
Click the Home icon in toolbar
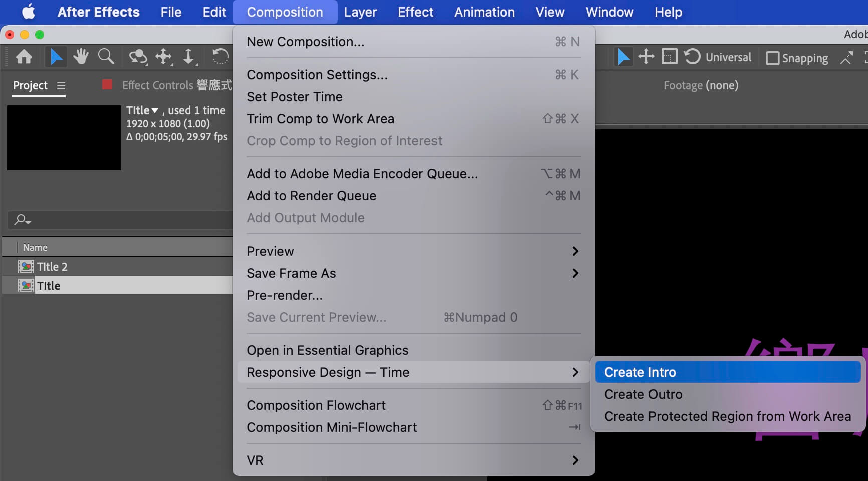[24, 57]
